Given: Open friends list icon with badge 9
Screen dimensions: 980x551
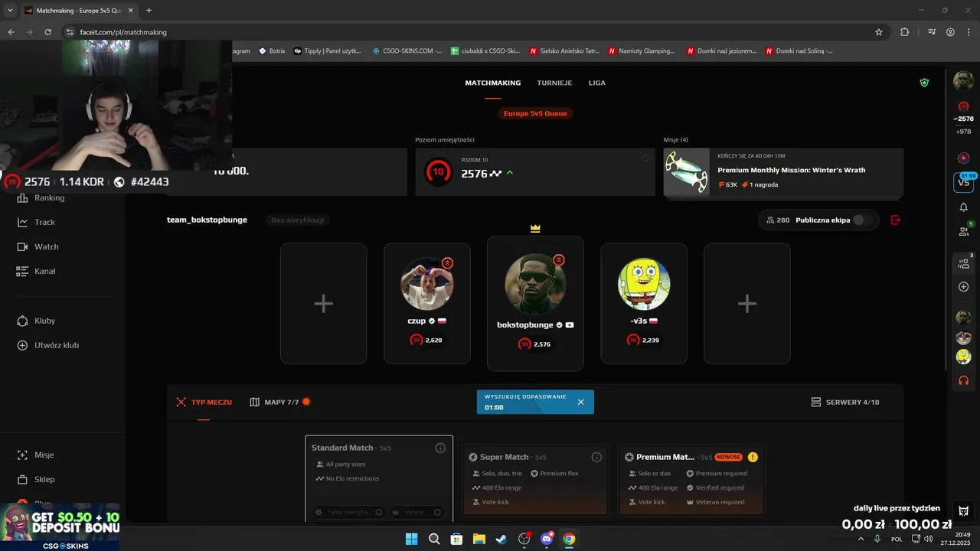Looking at the screenshot, I should click(963, 231).
